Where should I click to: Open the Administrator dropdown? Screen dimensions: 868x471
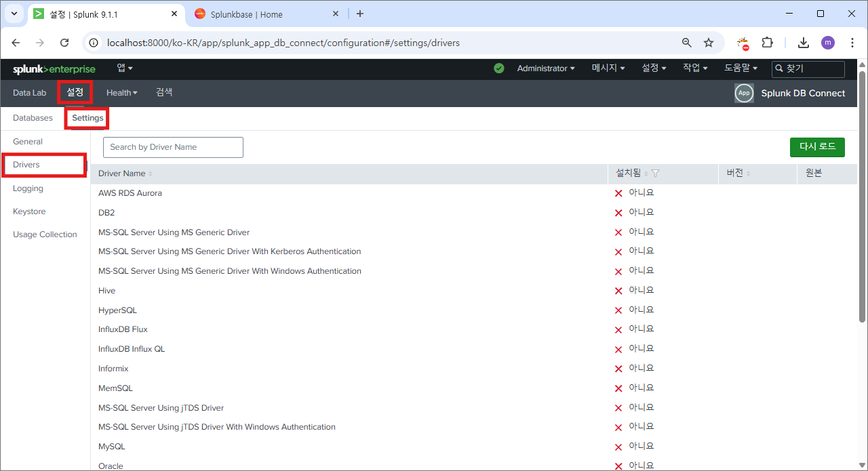[x=546, y=68]
